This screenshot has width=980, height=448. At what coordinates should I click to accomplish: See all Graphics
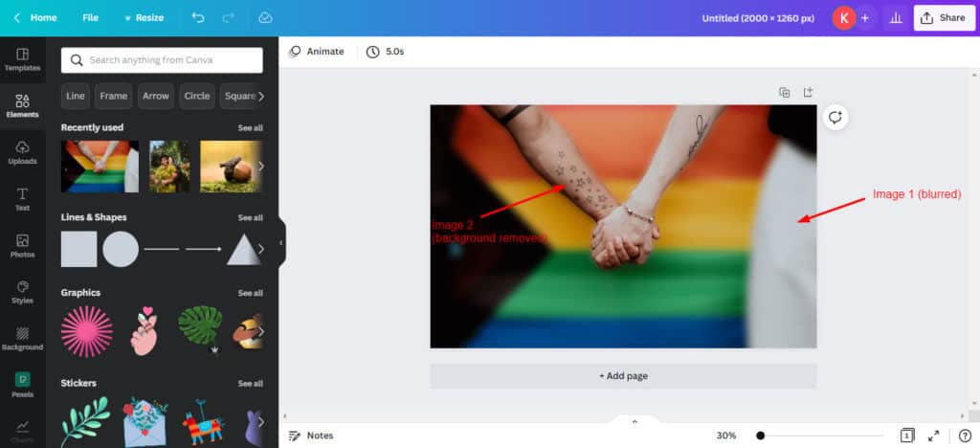250,293
